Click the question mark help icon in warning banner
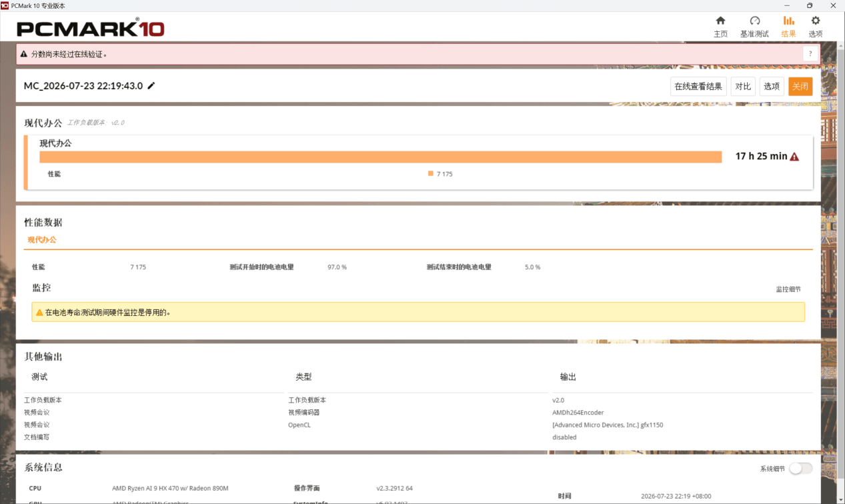The height and width of the screenshot is (504, 845). tap(810, 54)
